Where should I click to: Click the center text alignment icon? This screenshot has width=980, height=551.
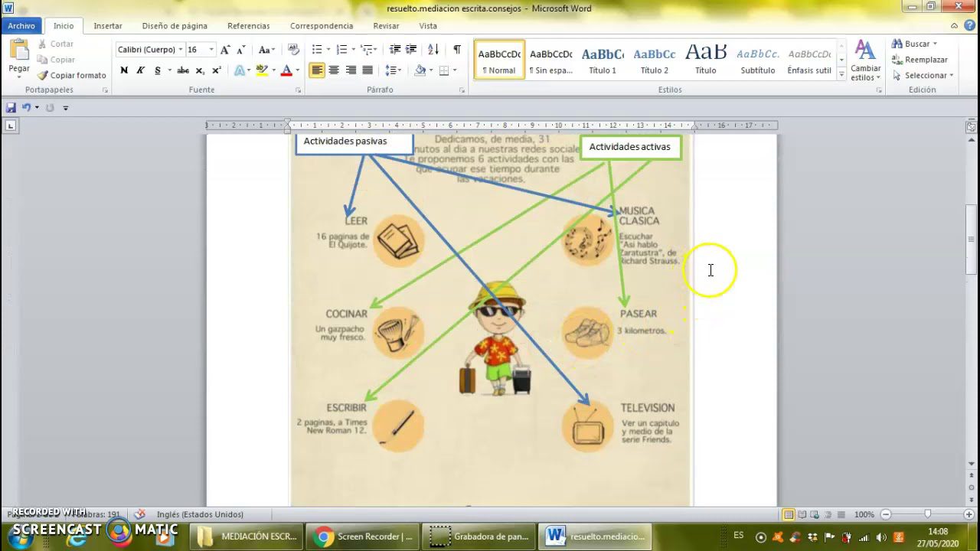click(x=334, y=70)
